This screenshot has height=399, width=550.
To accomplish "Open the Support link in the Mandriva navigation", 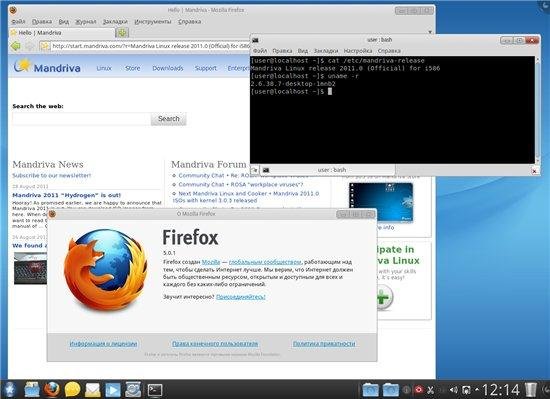I will click(206, 68).
